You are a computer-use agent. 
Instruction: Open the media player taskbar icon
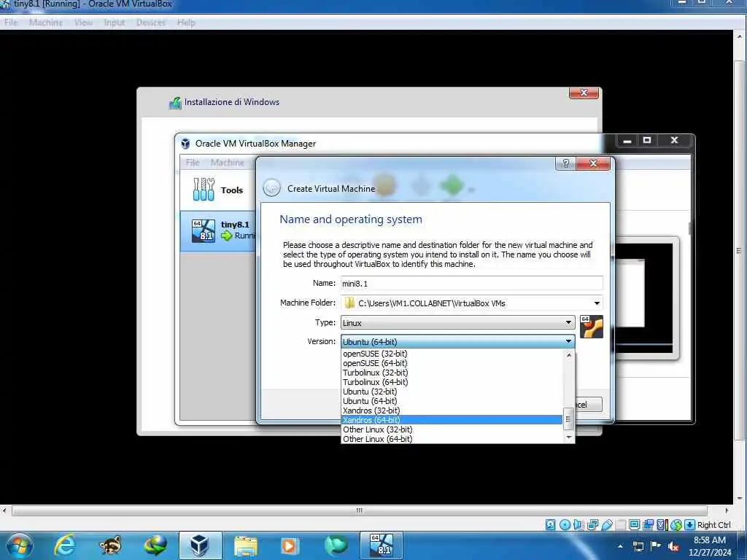pyautogui.click(x=290, y=545)
